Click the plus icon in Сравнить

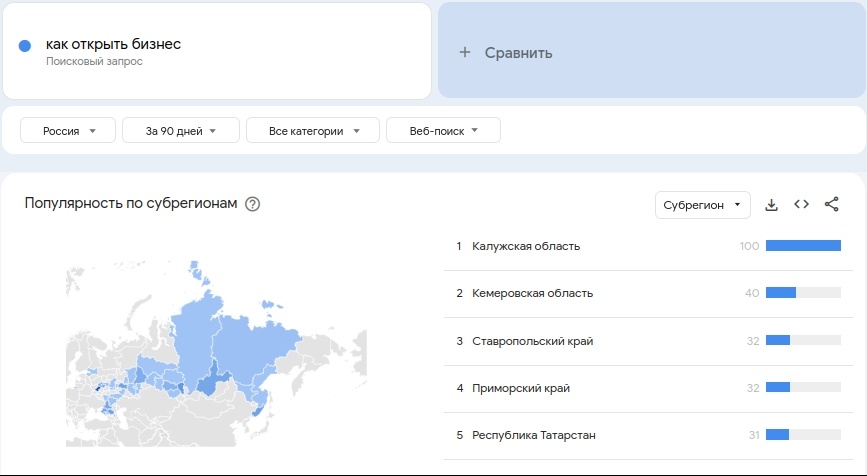[x=465, y=53]
